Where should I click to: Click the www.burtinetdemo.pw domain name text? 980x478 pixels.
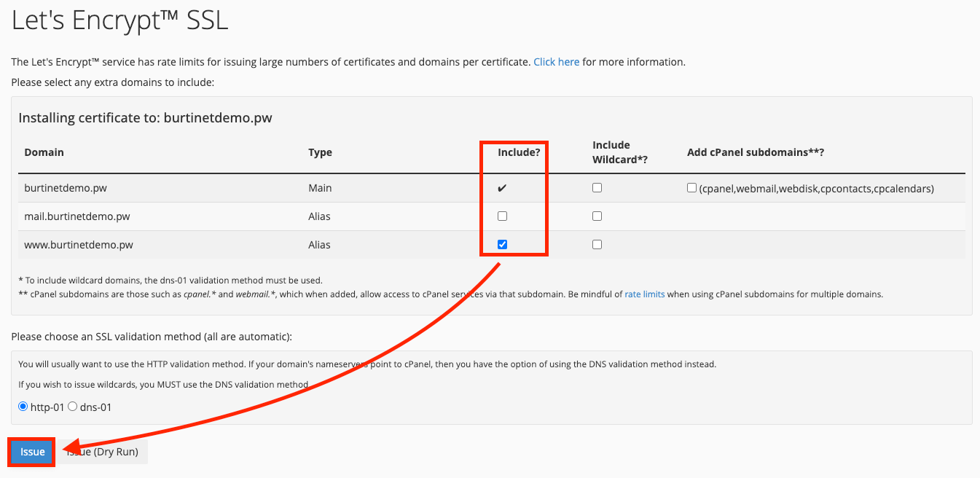[78, 245]
